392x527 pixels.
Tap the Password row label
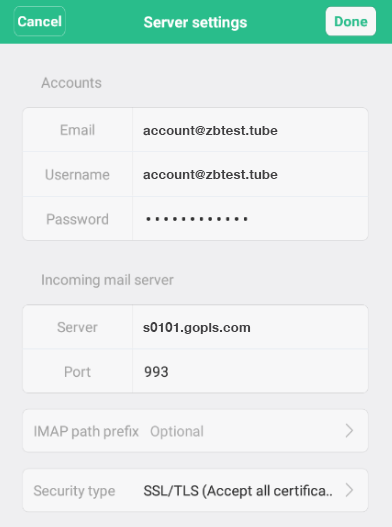pyautogui.click(x=77, y=219)
